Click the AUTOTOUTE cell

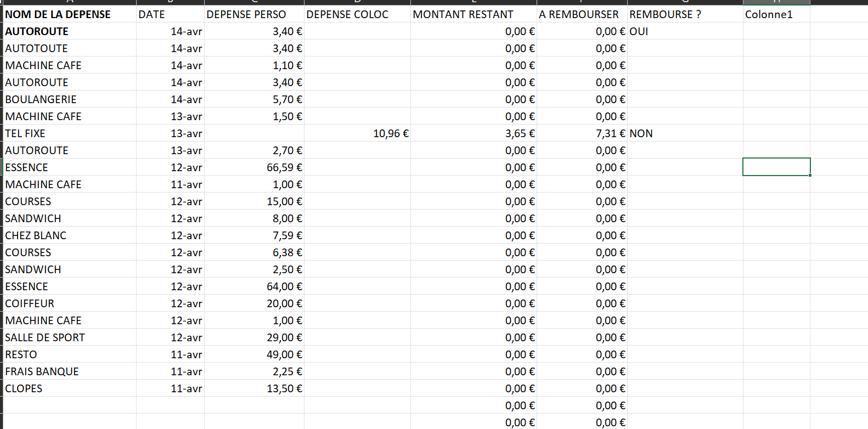click(x=70, y=48)
